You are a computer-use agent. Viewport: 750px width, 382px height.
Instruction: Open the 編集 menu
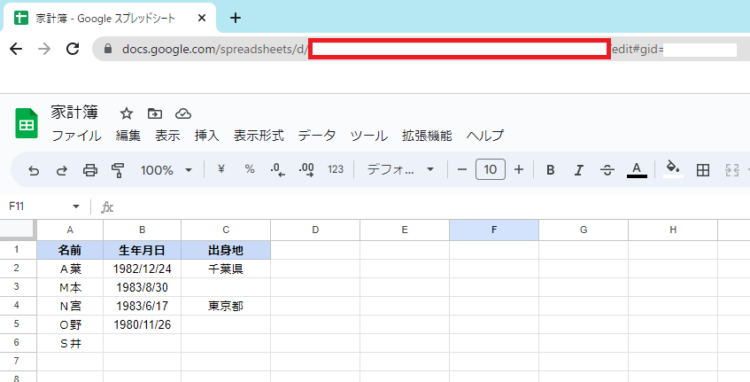click(128, 136)
